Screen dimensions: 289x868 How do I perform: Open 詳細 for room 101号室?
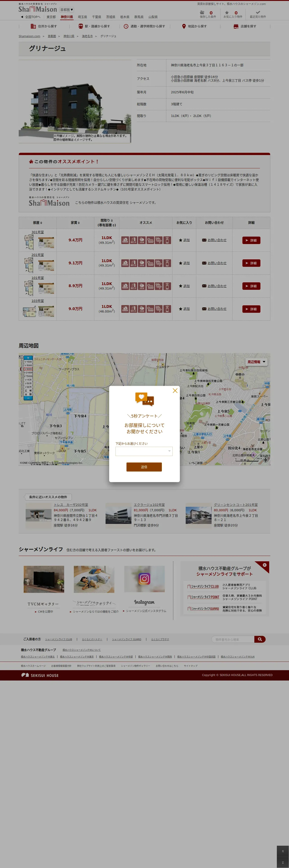pos(251,286)
